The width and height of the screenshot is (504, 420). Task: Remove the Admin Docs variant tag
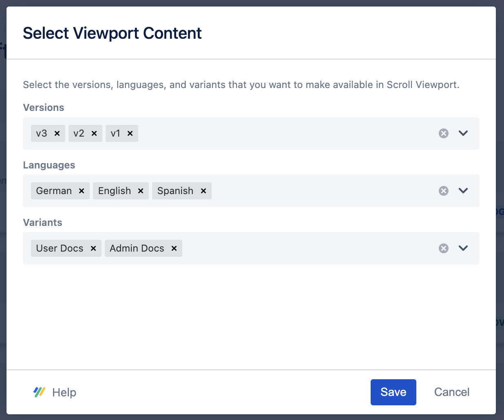click(174, 248)
